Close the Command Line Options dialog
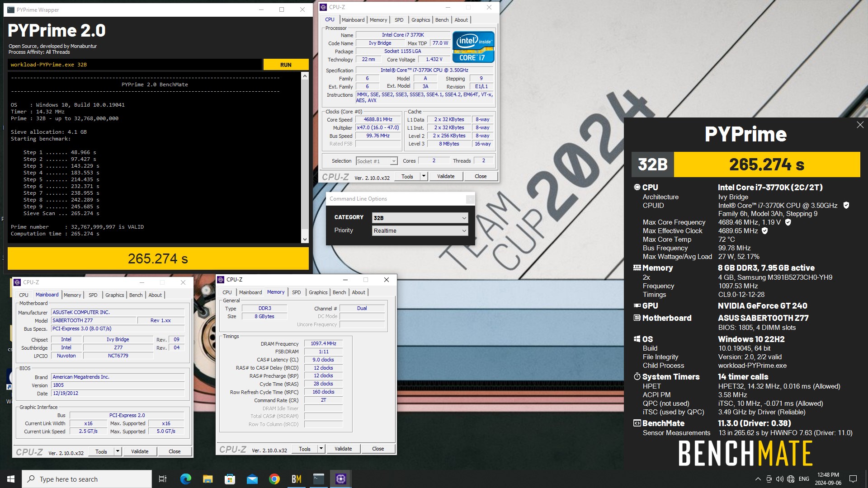The image size is (868, 488). (470, 199)
